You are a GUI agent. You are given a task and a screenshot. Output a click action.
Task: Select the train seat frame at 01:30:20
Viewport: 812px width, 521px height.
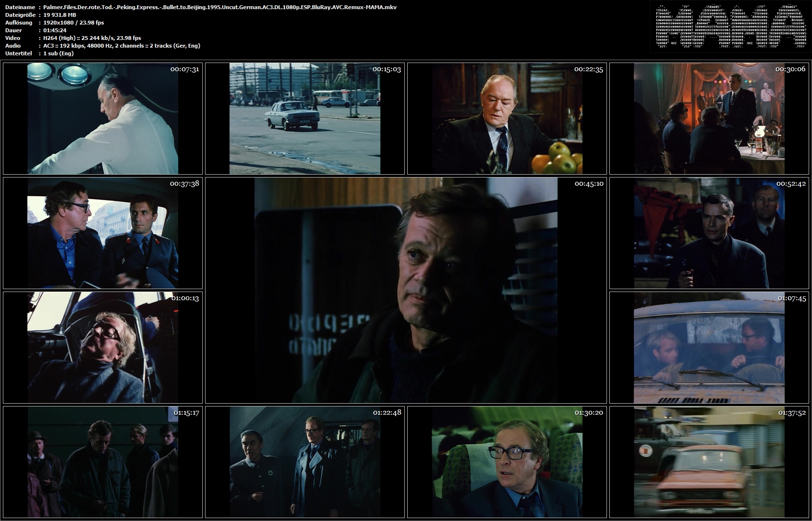point(507,462)
